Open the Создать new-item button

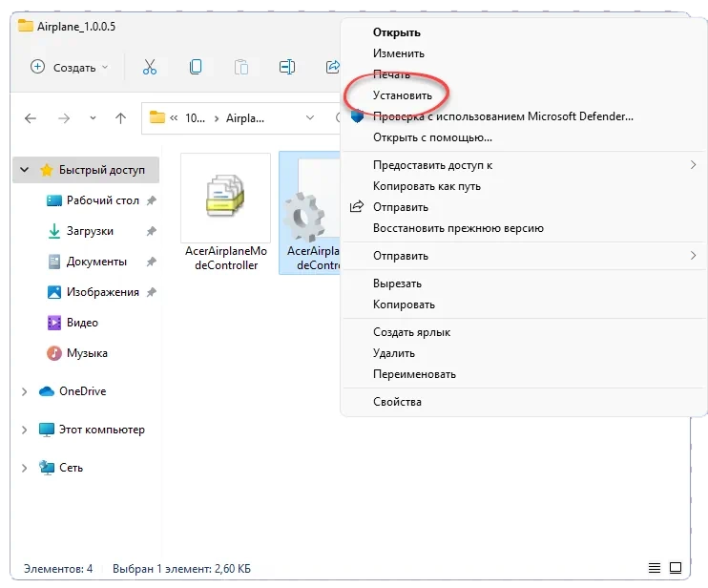[70, 67]
